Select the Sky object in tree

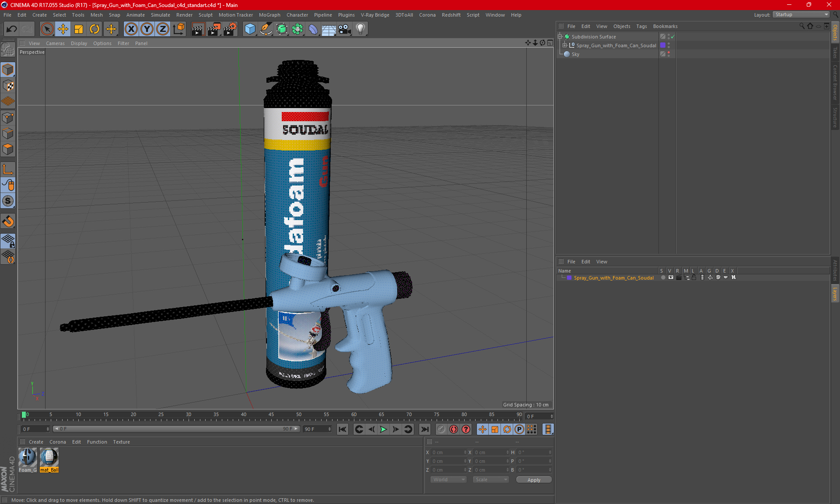pyautogui.click(x=575, y=54)
